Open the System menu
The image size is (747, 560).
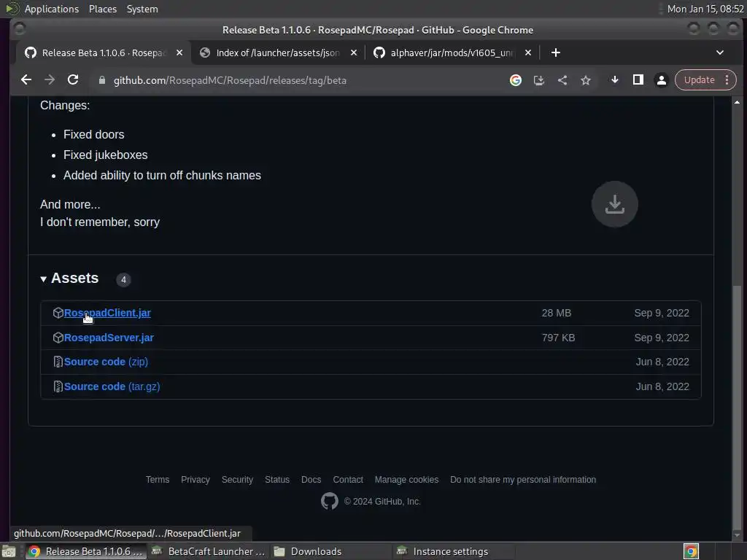coord(142,9)
